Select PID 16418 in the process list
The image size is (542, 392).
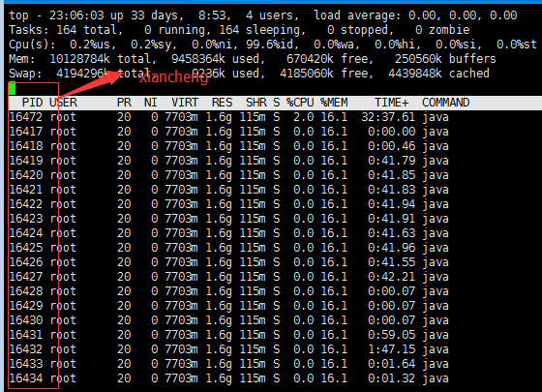tap(26, 146)
